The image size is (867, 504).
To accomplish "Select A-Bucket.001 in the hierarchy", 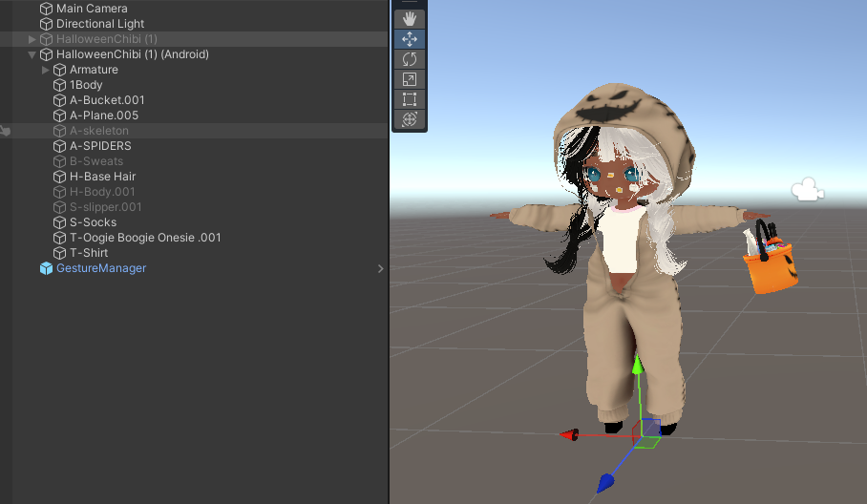I will click(107, 100).
